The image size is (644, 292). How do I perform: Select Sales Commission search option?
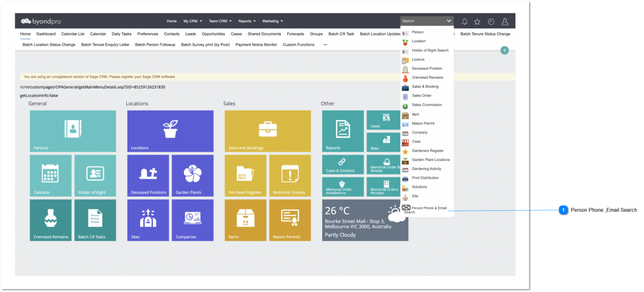click(427, 105)
